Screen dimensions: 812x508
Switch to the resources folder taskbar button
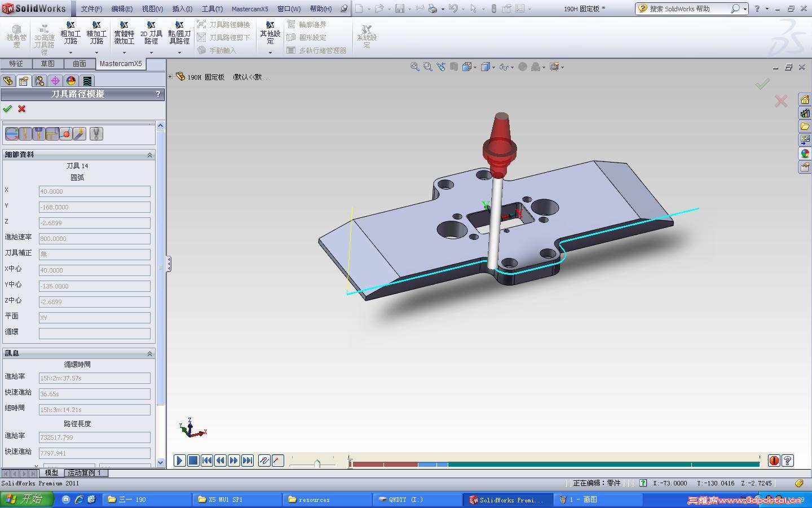click(x=327, y=500)
